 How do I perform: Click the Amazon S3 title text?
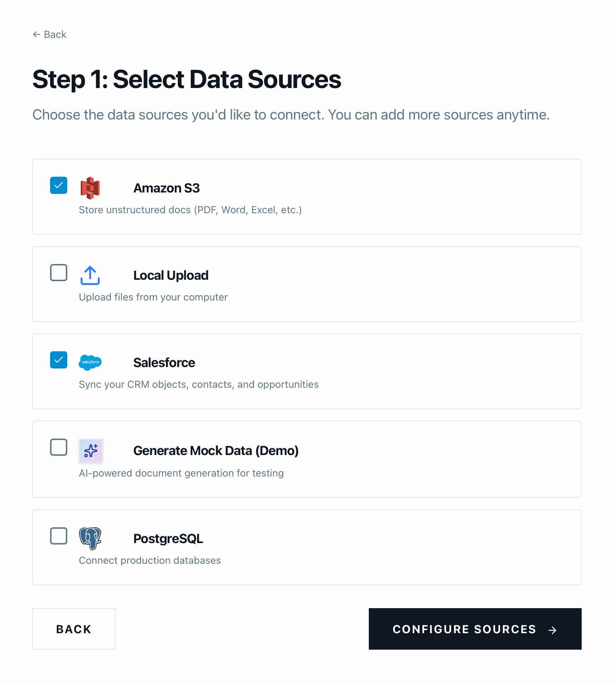[x=167, y=187]
